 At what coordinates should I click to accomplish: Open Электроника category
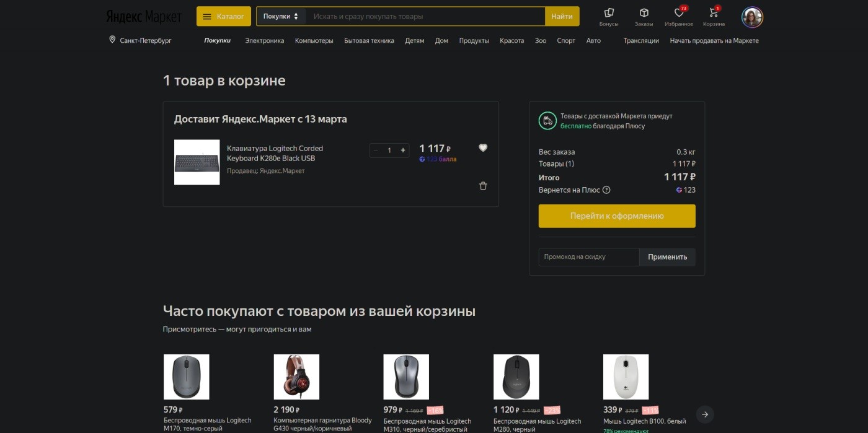[265, 40]
